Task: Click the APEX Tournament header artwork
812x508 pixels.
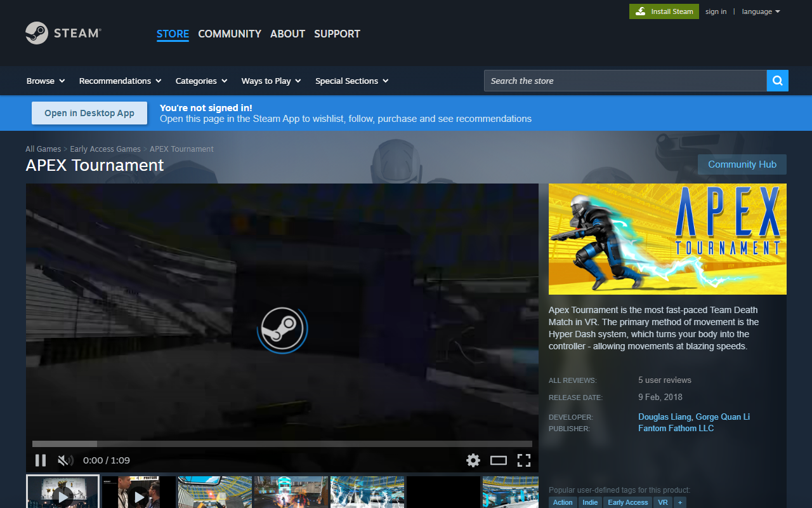Action: coord(667,239)
